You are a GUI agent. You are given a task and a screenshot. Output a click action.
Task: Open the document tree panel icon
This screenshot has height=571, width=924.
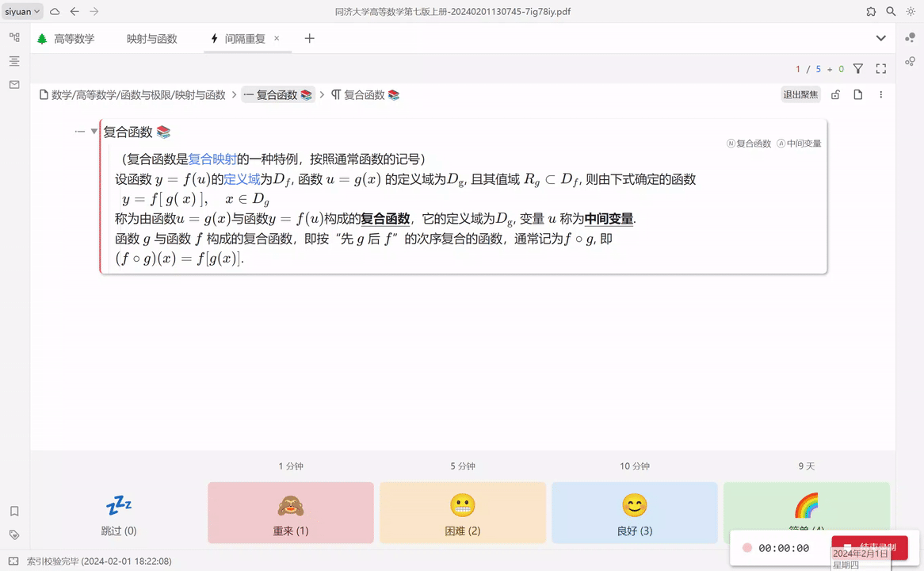[x=13, y=36]
